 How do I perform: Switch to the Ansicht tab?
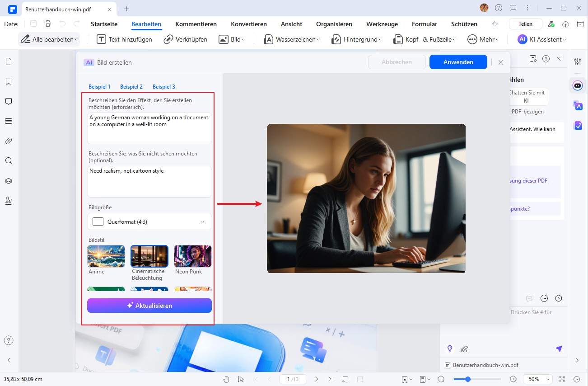291,24
